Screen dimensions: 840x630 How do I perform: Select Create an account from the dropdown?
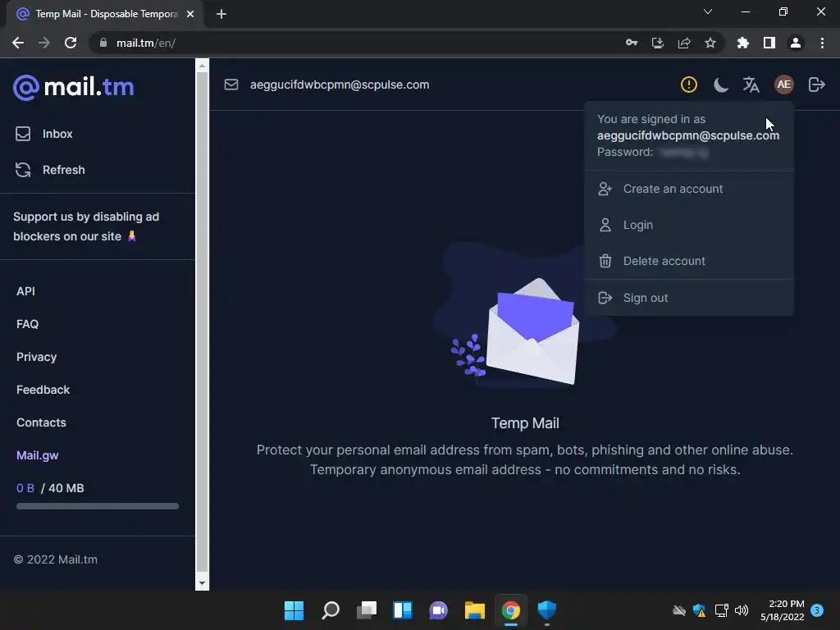(688, 189)
